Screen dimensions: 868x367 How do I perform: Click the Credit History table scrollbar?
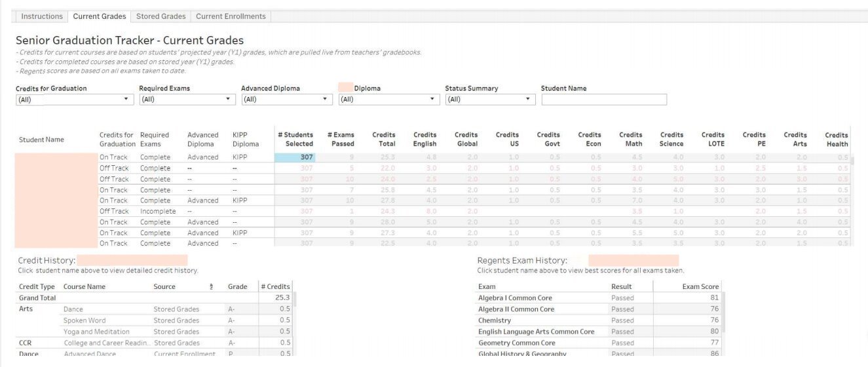(294, 300)
